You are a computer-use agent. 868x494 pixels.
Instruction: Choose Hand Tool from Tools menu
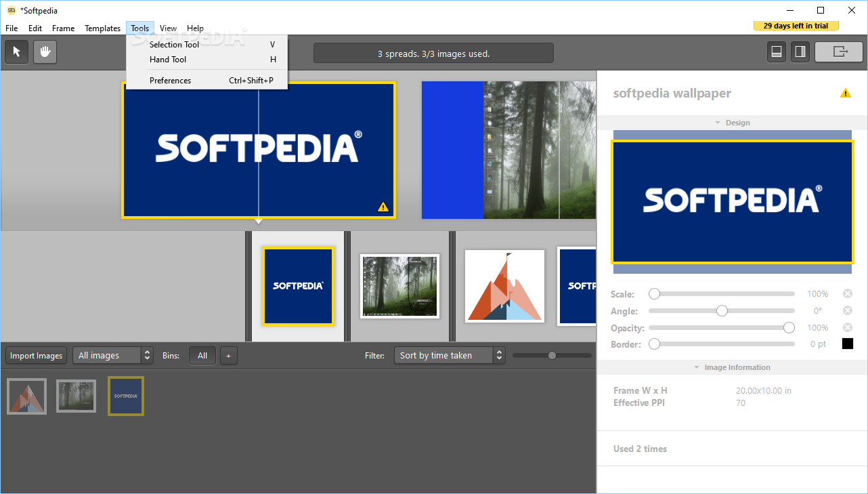click(207, 60)
